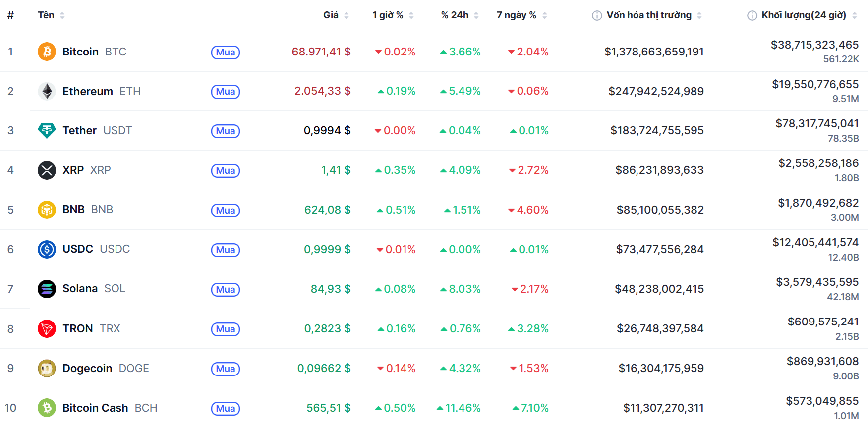This screenshot has width=868, height=429.
Task: Click Mua button for Ethereum
Action: tap(226, 92)
